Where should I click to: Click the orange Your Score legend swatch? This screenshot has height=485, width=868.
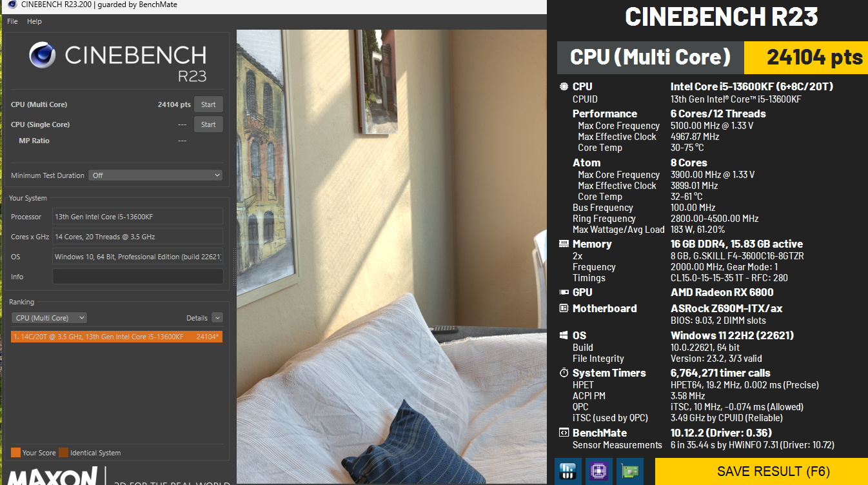pyautogui.click(x=15, y=452)
